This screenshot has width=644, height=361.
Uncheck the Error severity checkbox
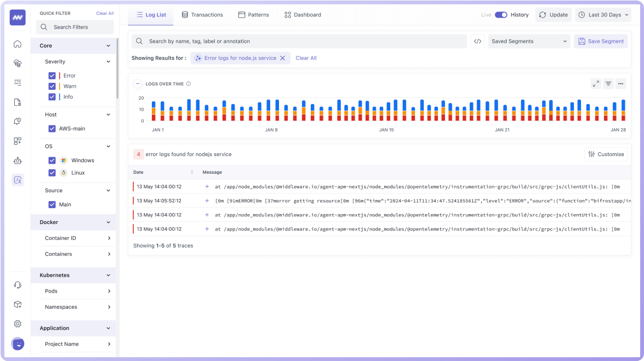click(x=52, y=76)
